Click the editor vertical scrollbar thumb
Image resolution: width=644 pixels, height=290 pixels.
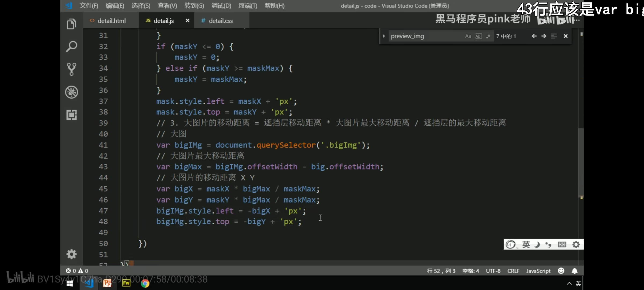[x=581, y=162]
